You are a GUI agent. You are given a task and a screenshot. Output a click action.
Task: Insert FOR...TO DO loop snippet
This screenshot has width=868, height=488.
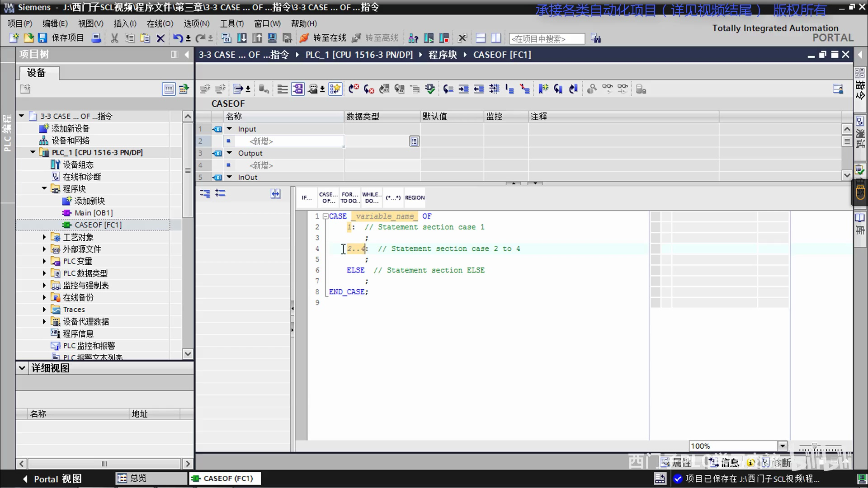point(349,197)
